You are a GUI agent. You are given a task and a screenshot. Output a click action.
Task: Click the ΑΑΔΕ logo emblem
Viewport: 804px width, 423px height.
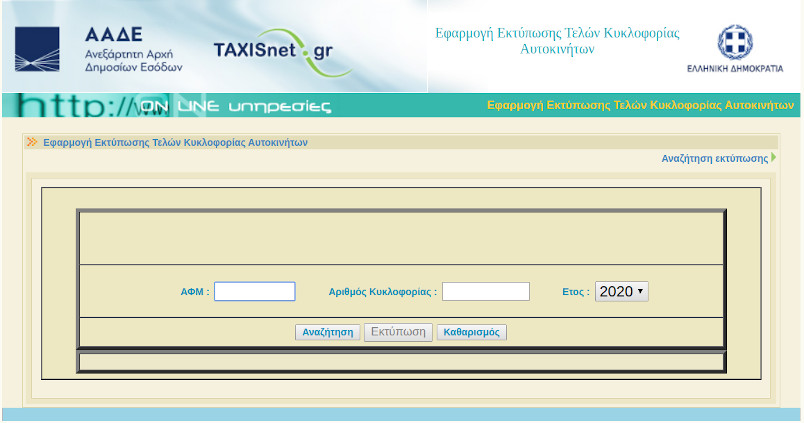tap(42, 48)
